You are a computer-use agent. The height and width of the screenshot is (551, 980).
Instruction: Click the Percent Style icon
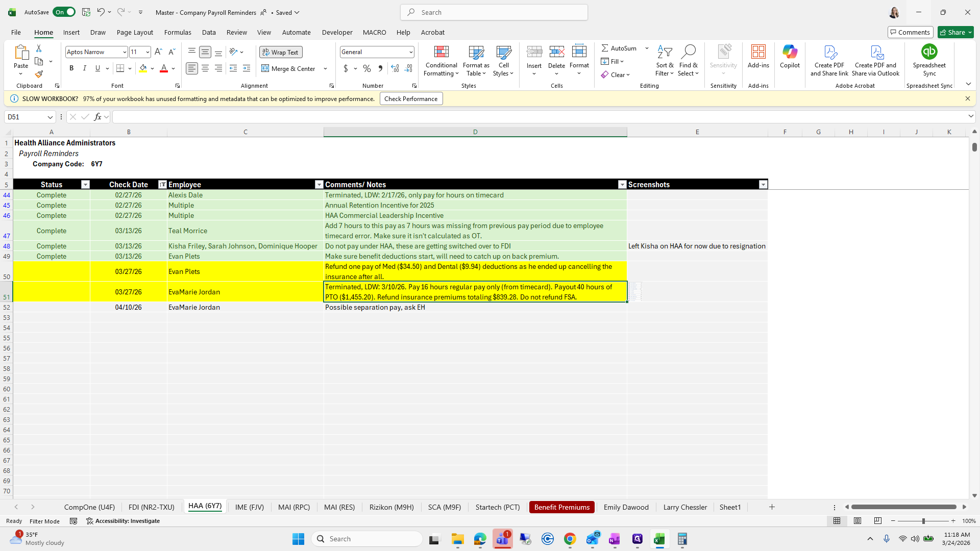[x=367, y=68]
